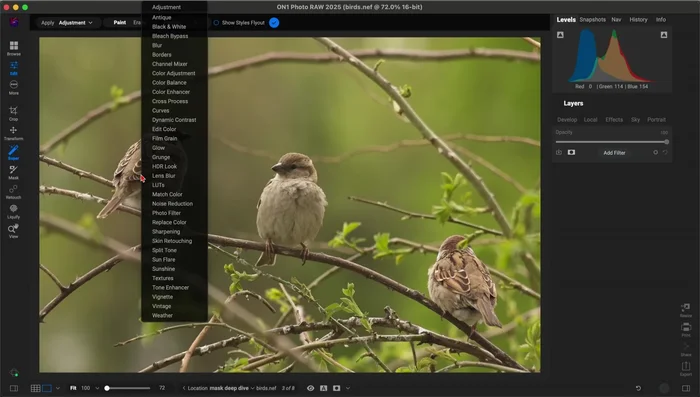Switch to grid view icon
700x397 pixels.
(35, 388)
